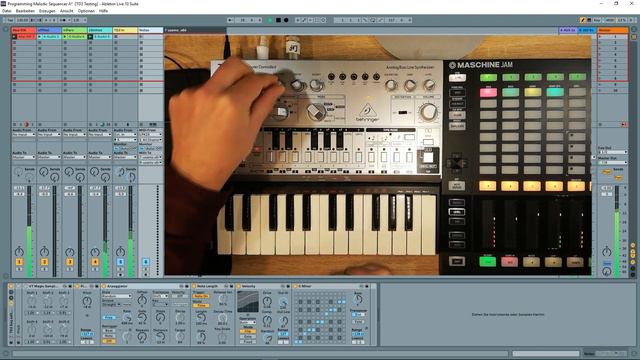Click the Velocity Drive knob

pos(267,301)
